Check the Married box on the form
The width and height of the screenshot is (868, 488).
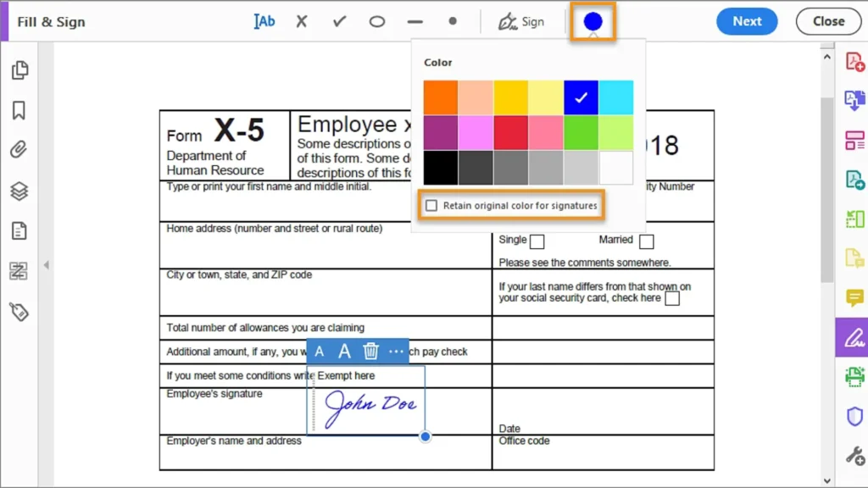pyautogui.click(x=647, y=241)
